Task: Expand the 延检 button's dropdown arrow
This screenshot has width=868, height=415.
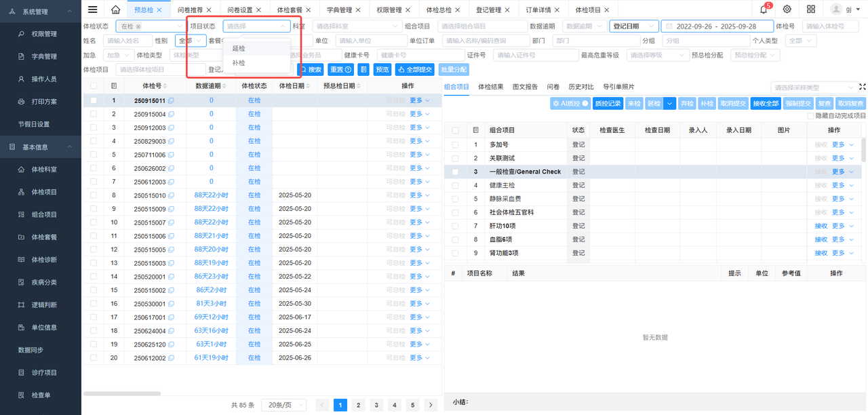Action: pos(669,104)
